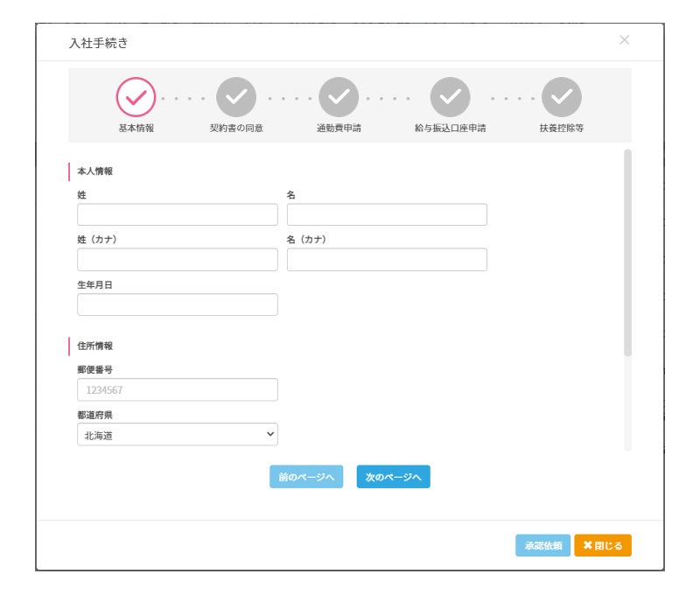Click the 生年月日 date field
Screen dimensions: 700x595
click(x=178, y=304)
